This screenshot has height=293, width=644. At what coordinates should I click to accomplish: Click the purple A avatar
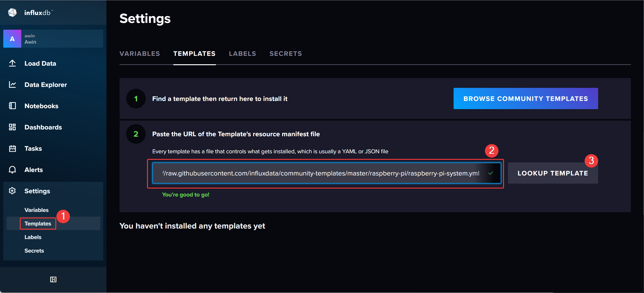click(x=12, y=39)
